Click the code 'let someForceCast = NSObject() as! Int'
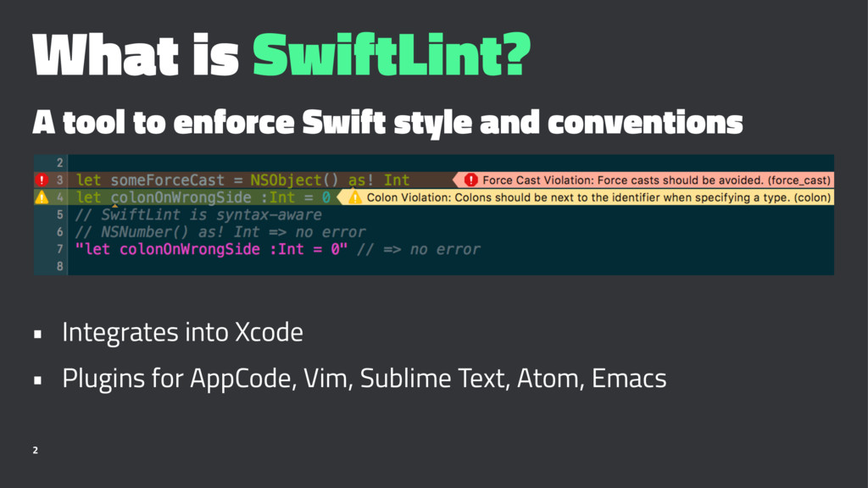The height and width of the screenshot is (488, 868). (242, 180)
